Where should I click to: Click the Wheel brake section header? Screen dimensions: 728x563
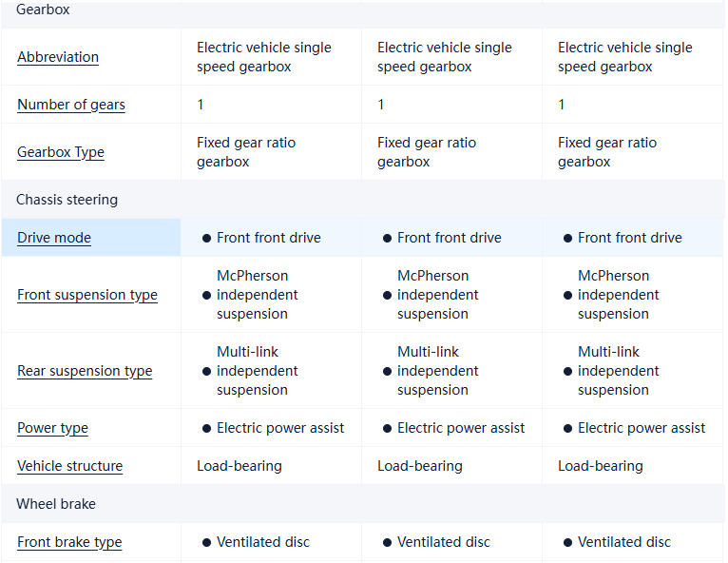pos(56,504)
